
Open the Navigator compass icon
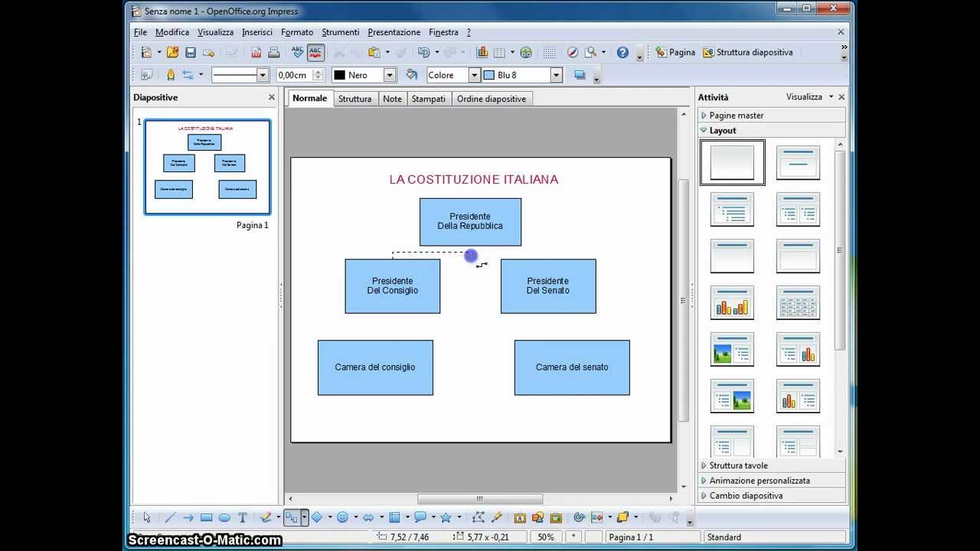(572, 52)
